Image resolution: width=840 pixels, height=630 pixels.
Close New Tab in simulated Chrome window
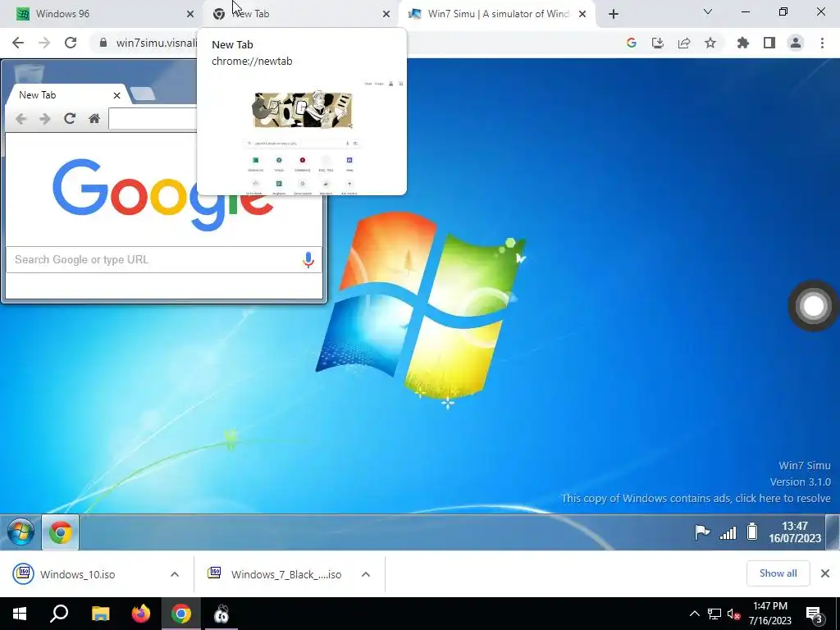tap(116, 95)
